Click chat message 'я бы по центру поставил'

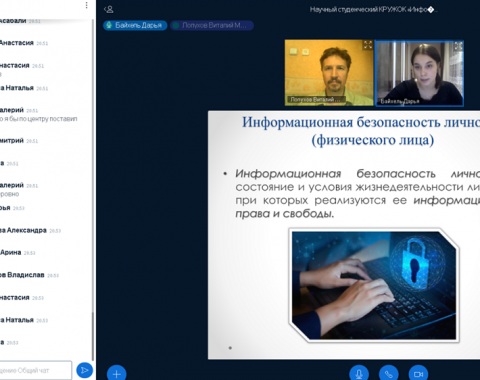point(39,119)
